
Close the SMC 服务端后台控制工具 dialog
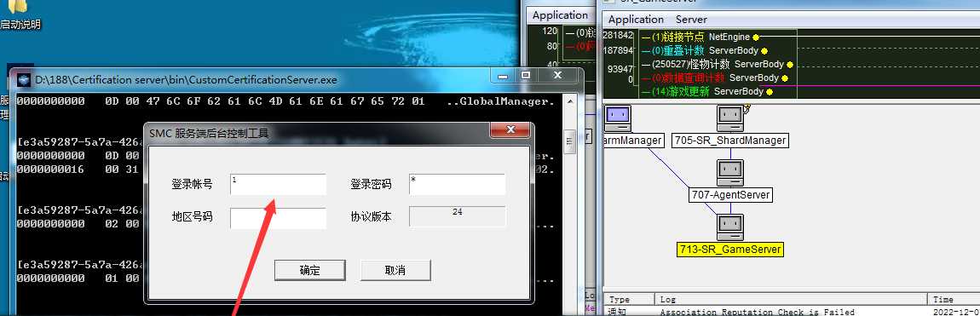pyautogui.click(x=510, y=129)
